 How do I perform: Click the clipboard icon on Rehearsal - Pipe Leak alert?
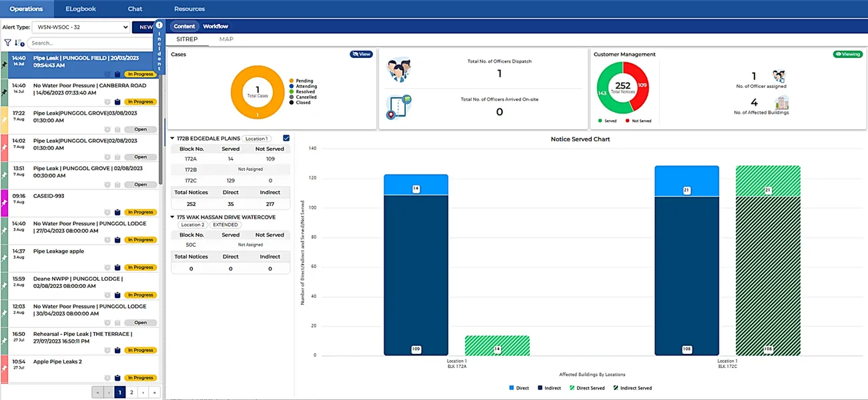(117, 350)
